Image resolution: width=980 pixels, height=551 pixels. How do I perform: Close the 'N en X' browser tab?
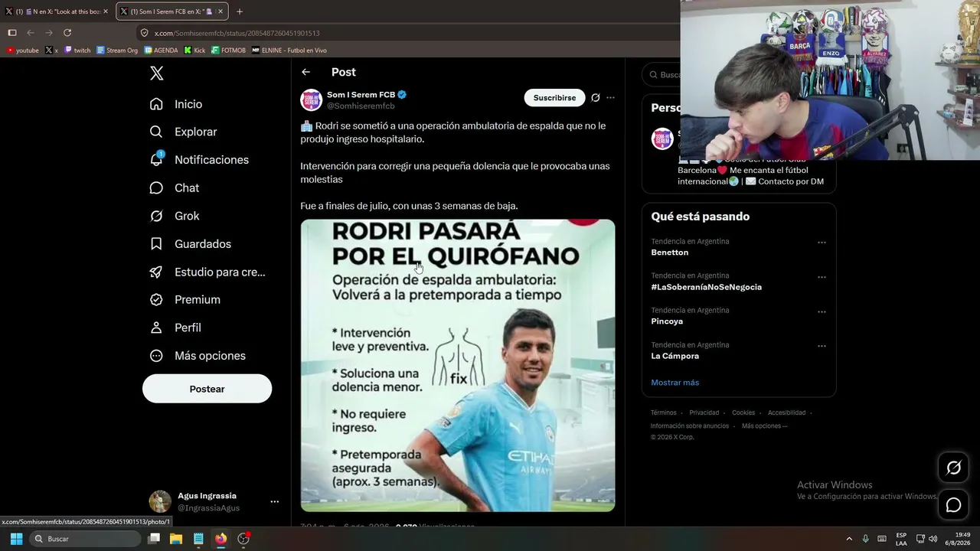[106, 11]
